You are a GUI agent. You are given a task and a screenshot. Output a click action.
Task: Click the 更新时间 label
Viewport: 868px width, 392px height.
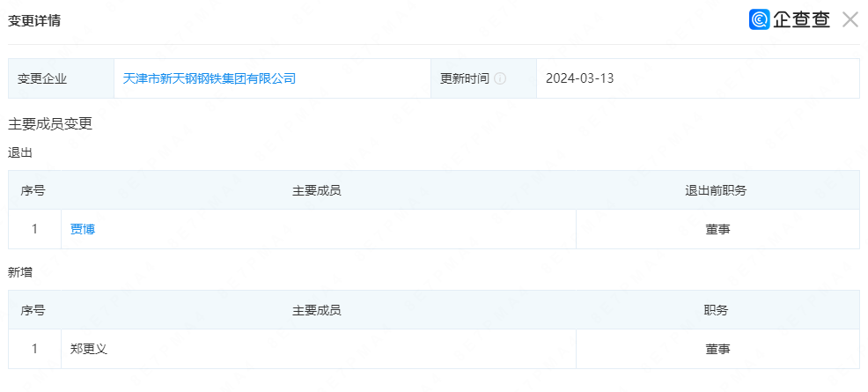coord(465,78)
